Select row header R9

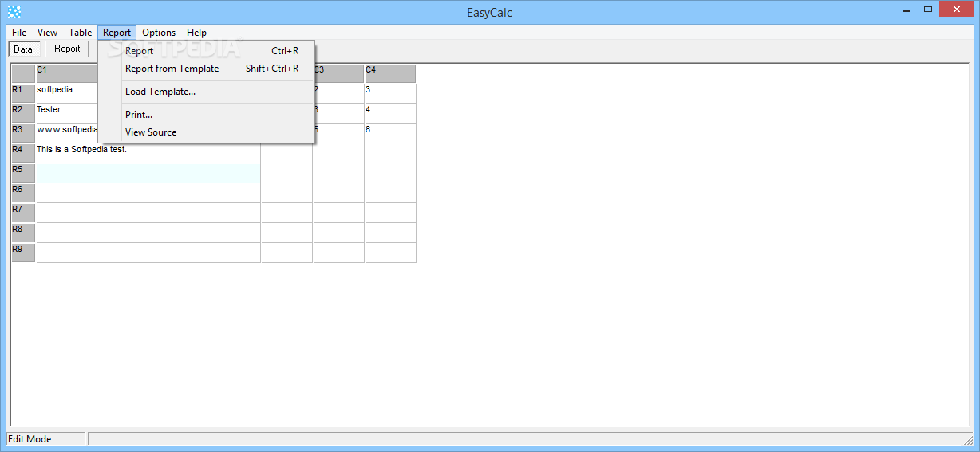[23, 253]
